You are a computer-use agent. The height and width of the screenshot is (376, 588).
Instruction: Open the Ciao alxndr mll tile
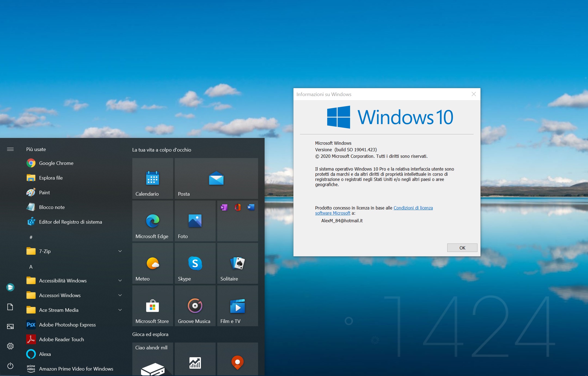click(153, 359)
